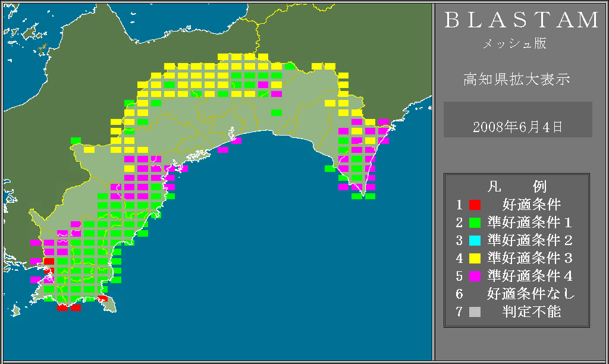Click the cyan swatch for 準好適条件２
609x364 pixels.
475,240
